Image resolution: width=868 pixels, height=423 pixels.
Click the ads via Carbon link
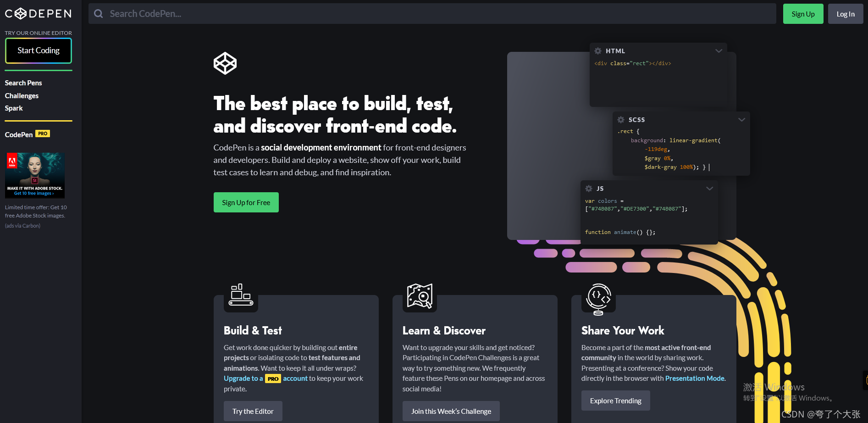click(22, 226)
